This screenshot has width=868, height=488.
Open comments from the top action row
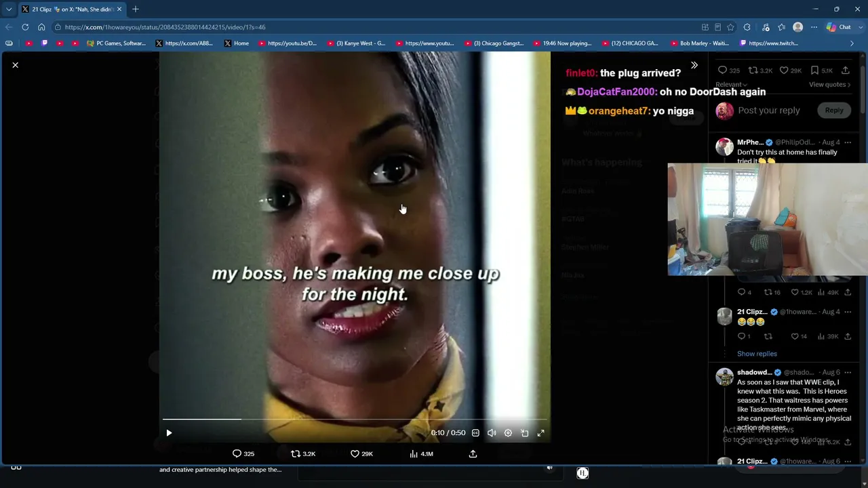[729, 70]
